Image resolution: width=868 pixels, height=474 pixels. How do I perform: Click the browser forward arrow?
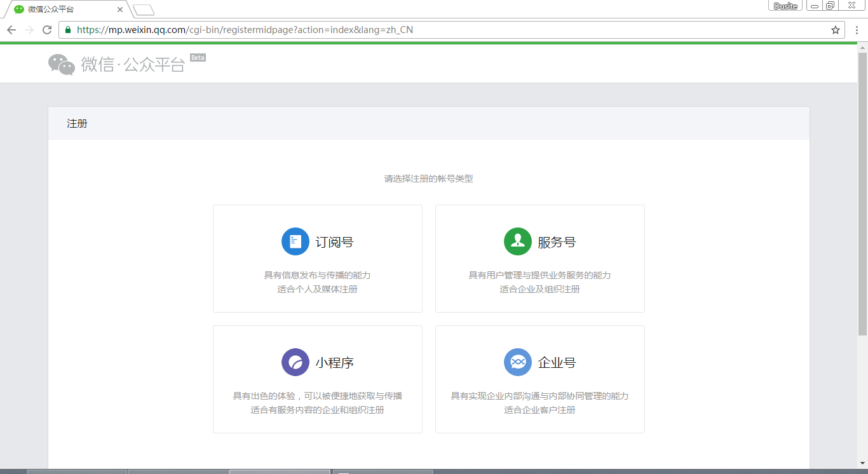pos(29,30)
